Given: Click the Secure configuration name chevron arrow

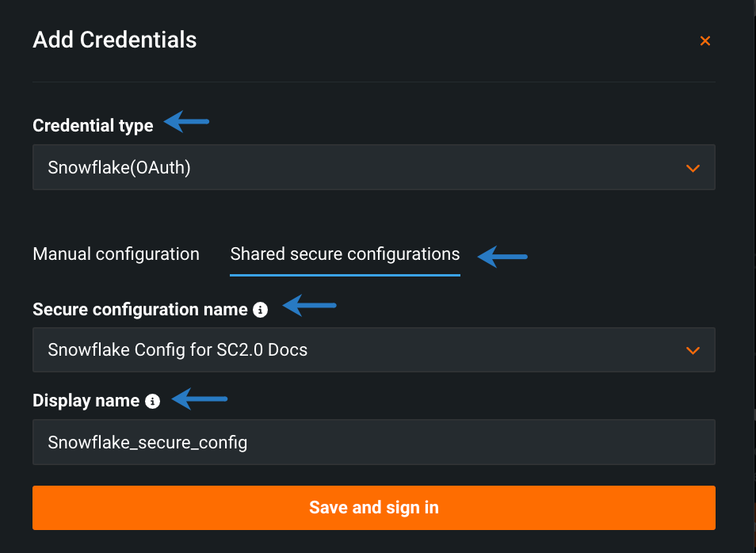Looking at the screenshot, I should (x=693, y=350).
